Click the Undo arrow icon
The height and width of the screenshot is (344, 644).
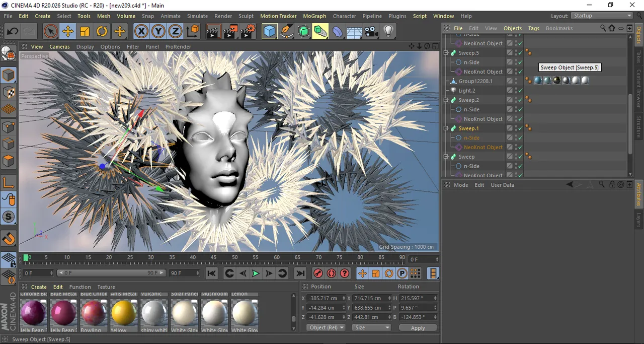tap(13, 32)
